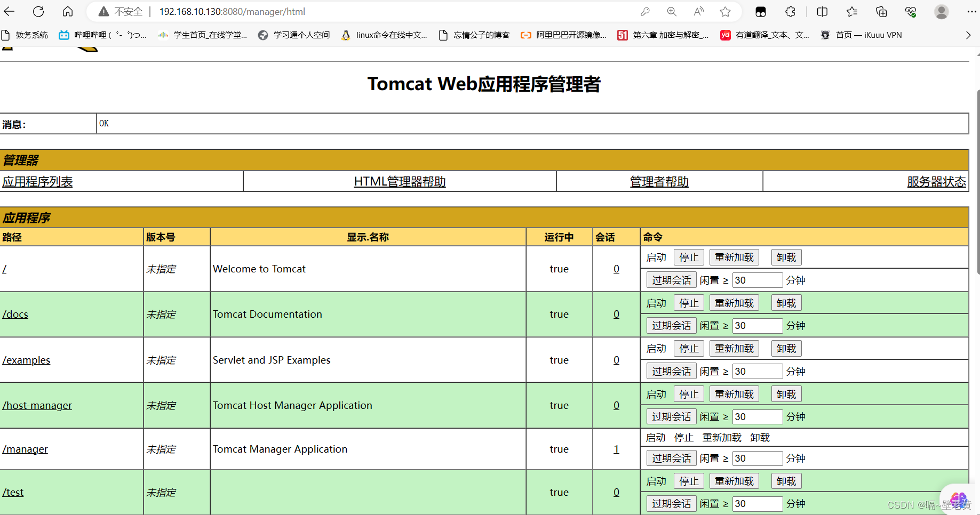The image size is (980, 515).
Task: Undeploy the /docs application
Action: click(786, 303)
